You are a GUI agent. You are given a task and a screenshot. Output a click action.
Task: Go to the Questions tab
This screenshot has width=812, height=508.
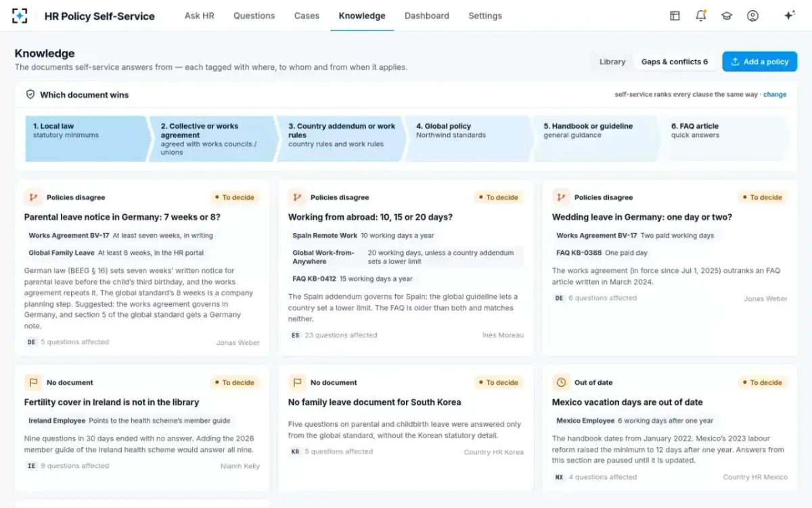(254, 16)
